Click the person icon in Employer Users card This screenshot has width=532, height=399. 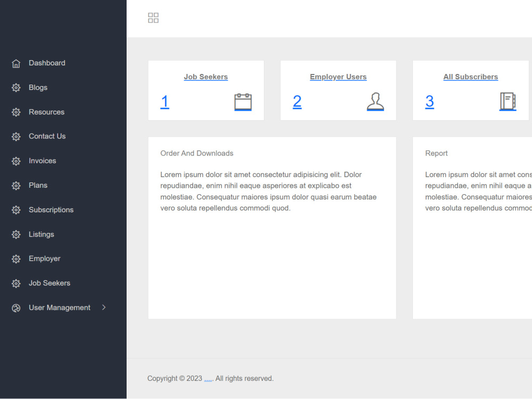click(x=375, y=102)
